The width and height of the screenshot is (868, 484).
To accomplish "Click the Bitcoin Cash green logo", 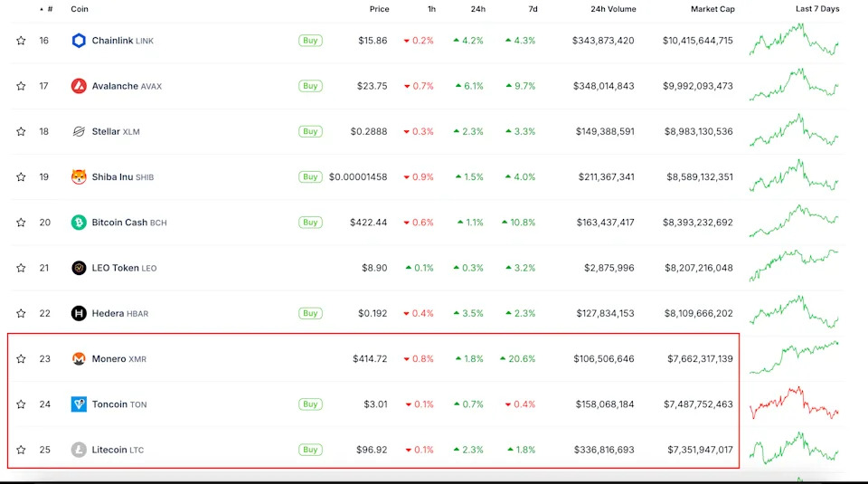I will coord(79,222).
